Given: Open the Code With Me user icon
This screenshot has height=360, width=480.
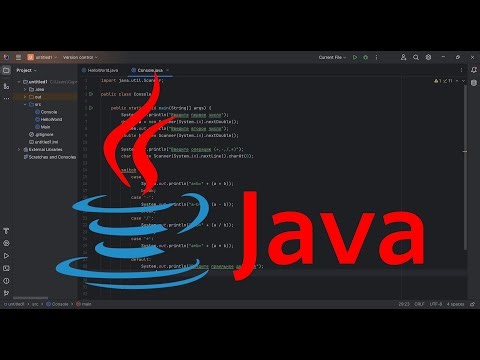Looking at the screenshot, I should point(403,57).
